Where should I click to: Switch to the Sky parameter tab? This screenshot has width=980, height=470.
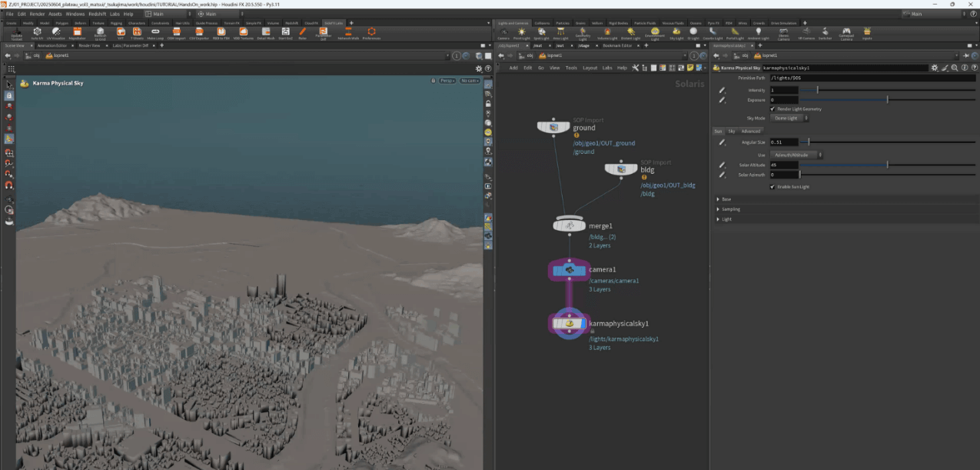pos(732,131)
